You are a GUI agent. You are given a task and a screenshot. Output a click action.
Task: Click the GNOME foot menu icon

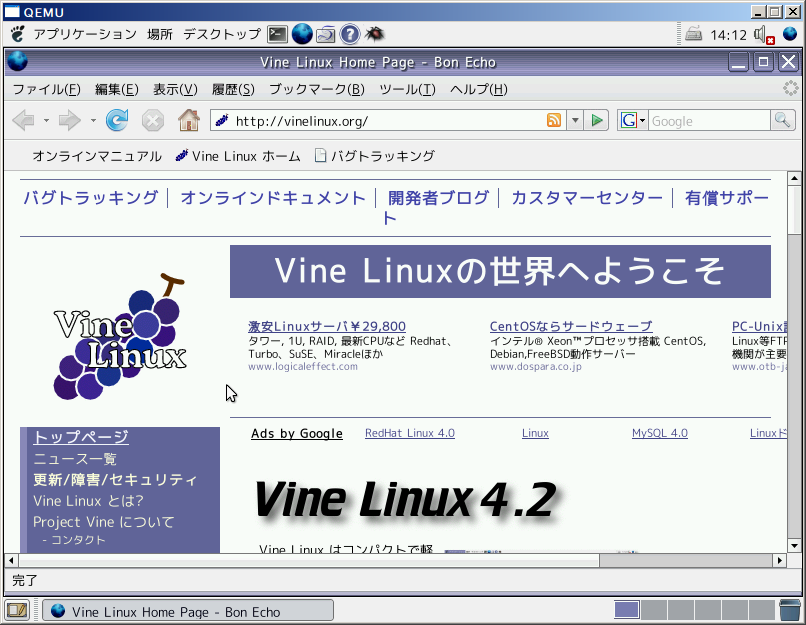click(x=18, y=34)
